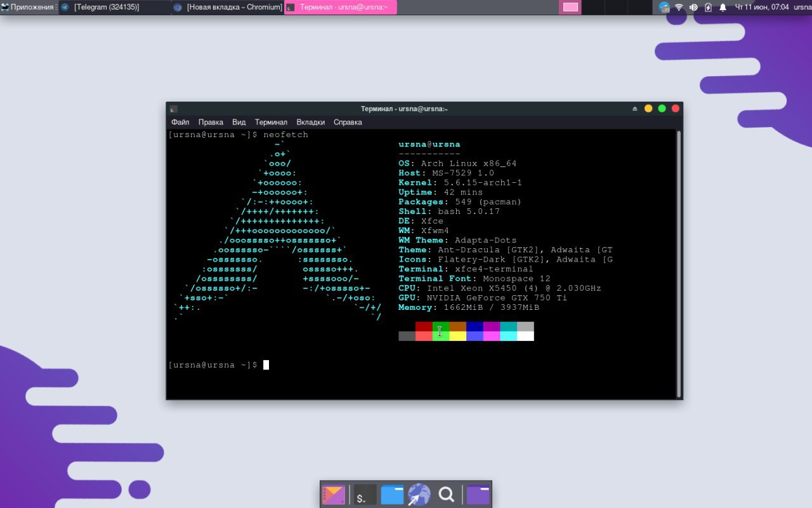Select the Терминал ursna@ursna taskbar button
This screenshot has height=508, width=812.
click(x=341, y=7)
